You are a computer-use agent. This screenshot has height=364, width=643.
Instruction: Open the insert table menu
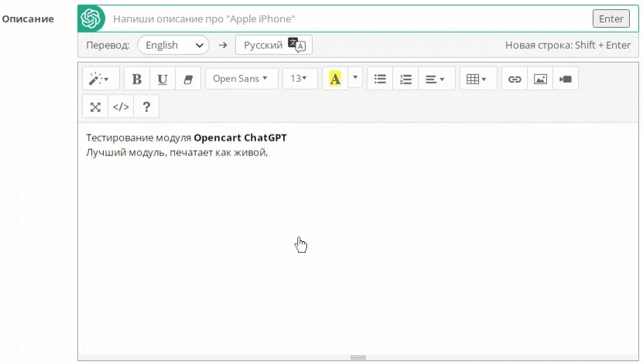[x=477, y=79]
